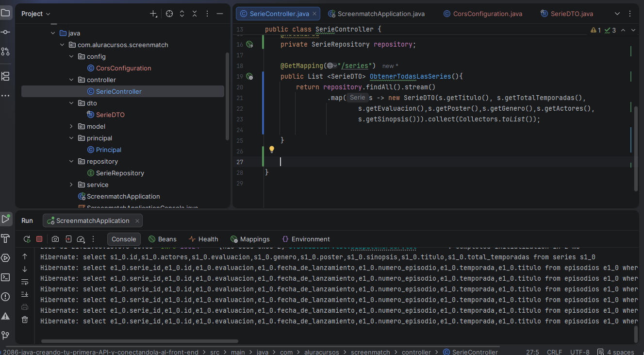
Task: Clear all console output with trash icon
Action: click(25, 320)
